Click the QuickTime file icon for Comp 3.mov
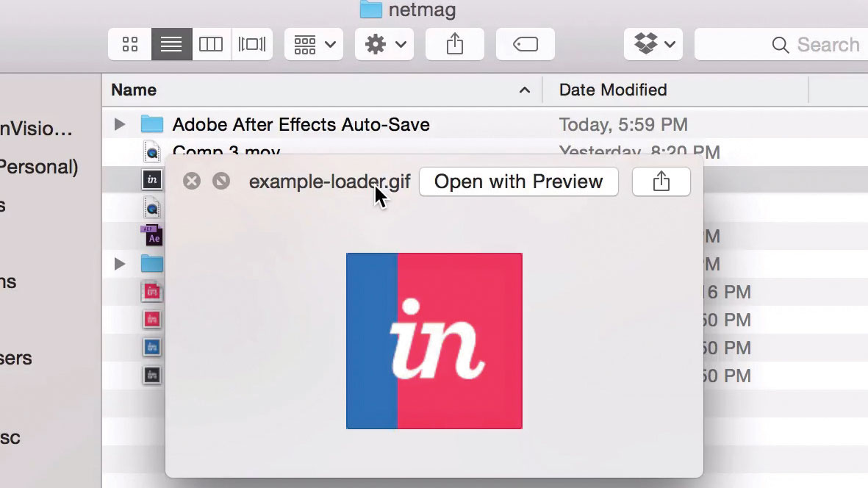This screenshot has height=488, width=868. (x=151, y=151)
